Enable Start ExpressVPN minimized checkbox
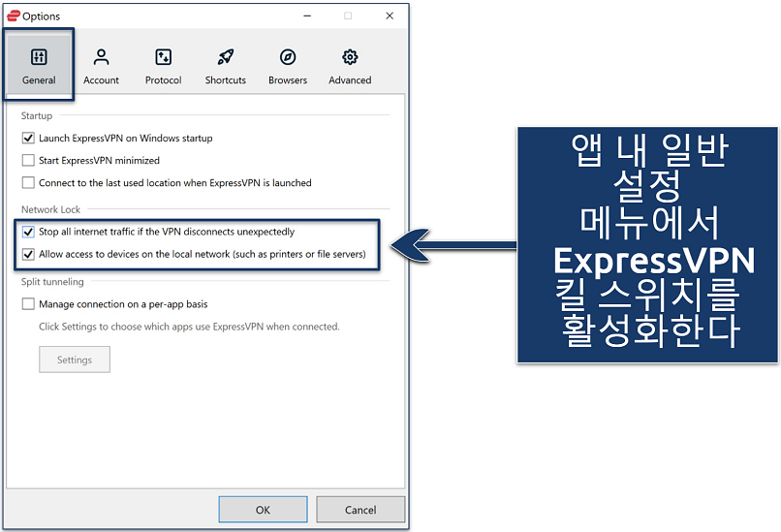 click(x=28, y=161)
